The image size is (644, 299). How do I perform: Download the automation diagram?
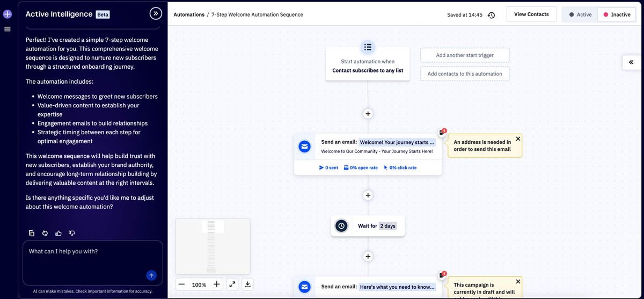(x=247, y=285)
